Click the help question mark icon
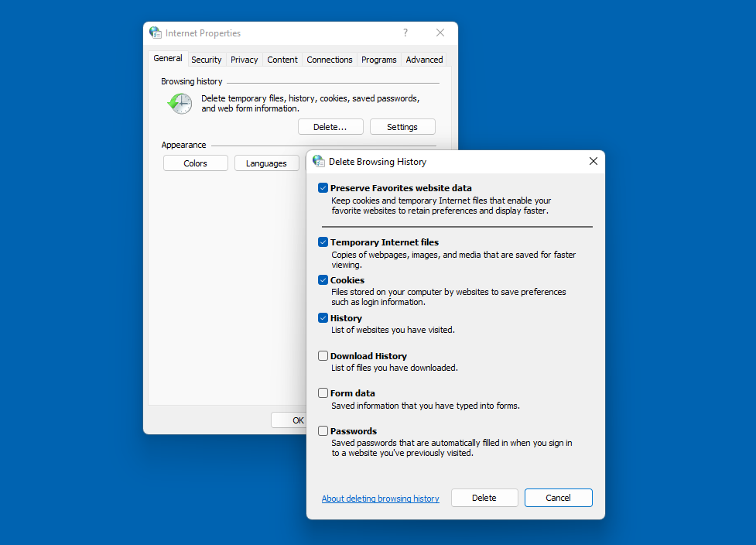 [x=405, y=33]
